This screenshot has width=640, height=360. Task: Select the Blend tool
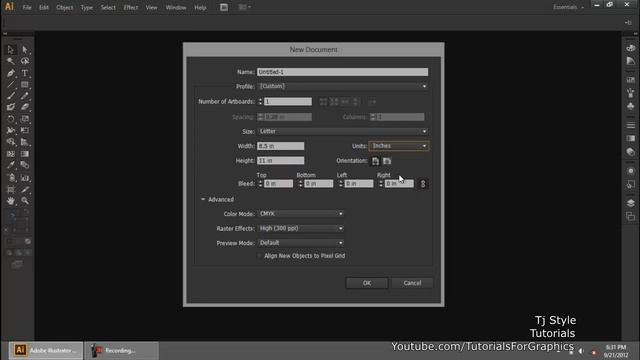click(25, 165)
